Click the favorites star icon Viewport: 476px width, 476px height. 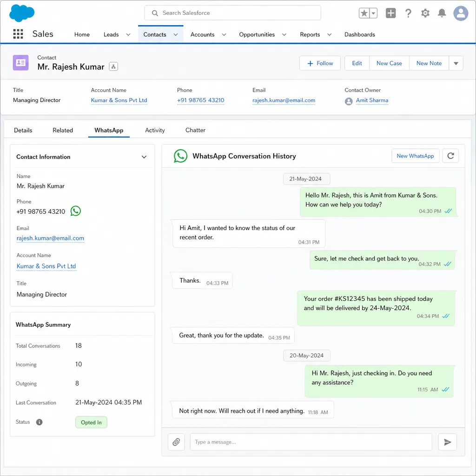(364, 13)
